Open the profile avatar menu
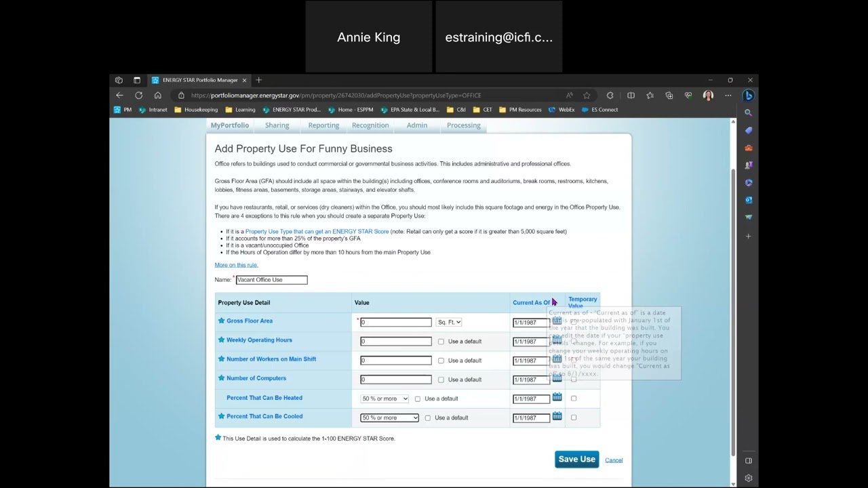The image size is (868, 488). (708, 96)
